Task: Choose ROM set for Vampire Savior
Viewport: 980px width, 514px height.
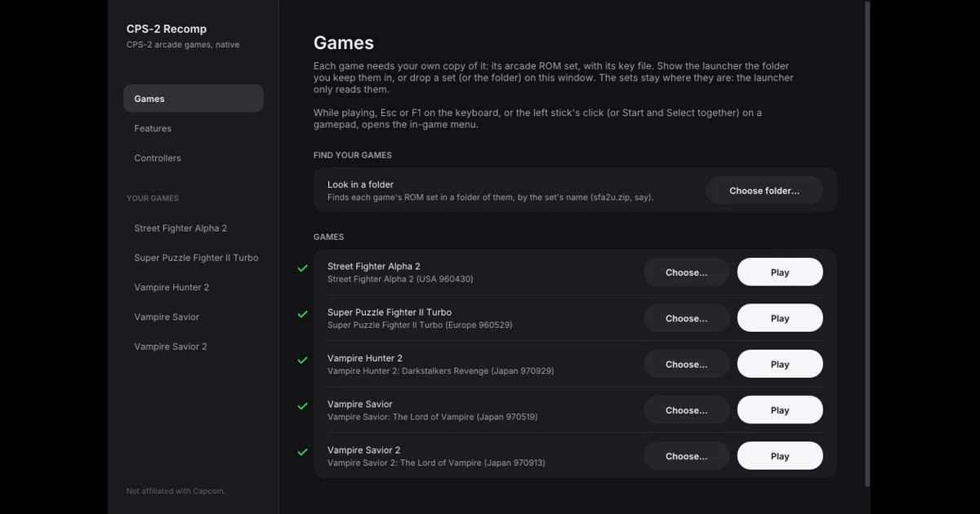Action: pos(686,410)
